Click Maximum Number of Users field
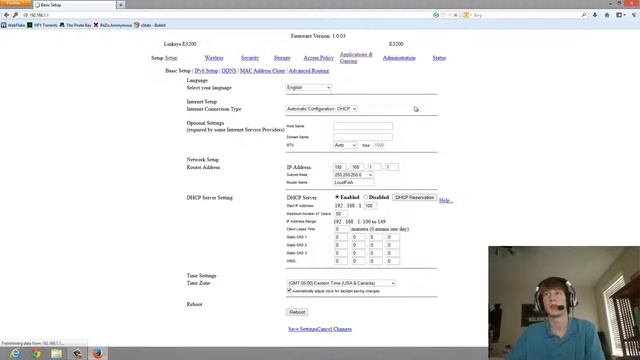 (x=340, y=213)
